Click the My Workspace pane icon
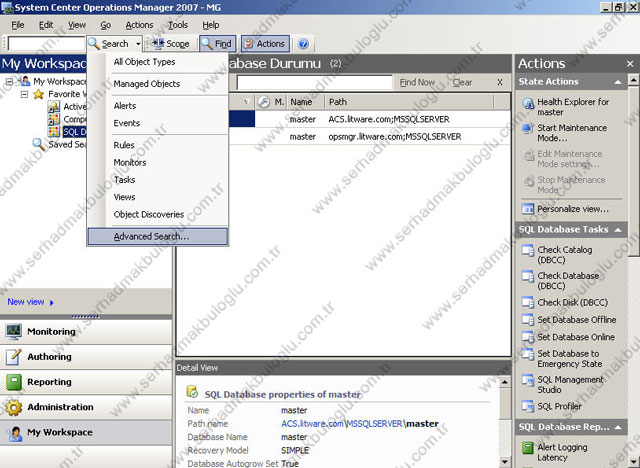Screen dimensions: 640x468 (x=13, y=433)
